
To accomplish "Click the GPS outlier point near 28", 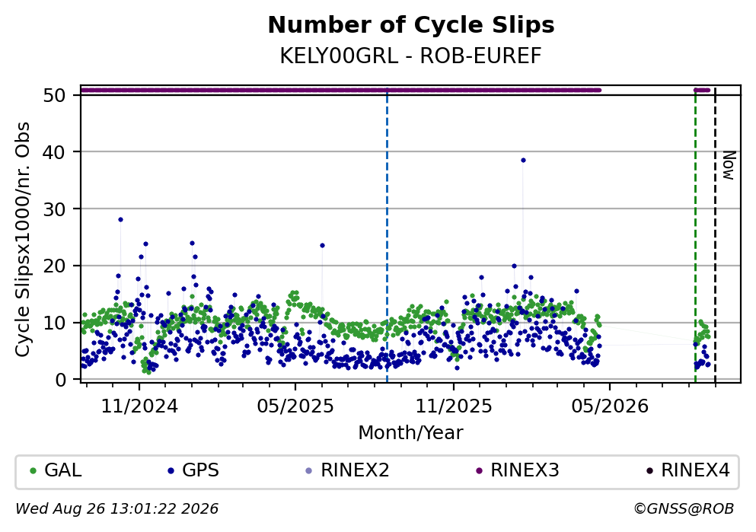I will click(120, 220).
